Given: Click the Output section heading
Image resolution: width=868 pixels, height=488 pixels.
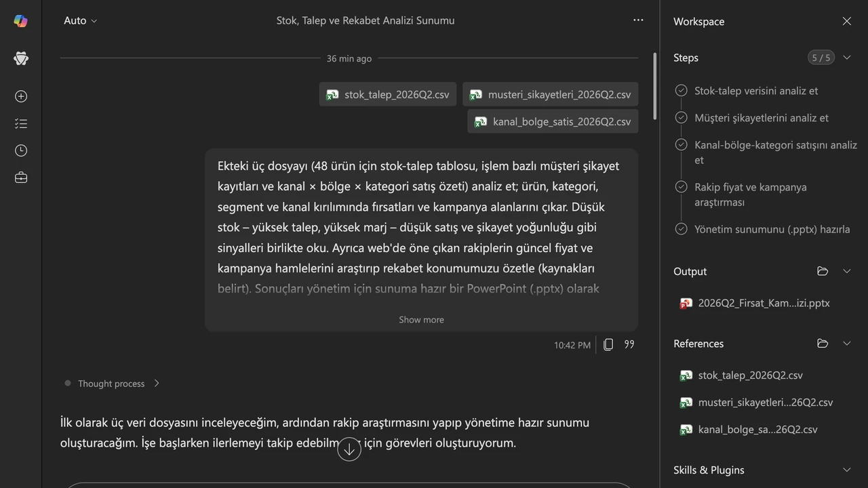Looking at the screenshot, I should [x=690, y=271].
